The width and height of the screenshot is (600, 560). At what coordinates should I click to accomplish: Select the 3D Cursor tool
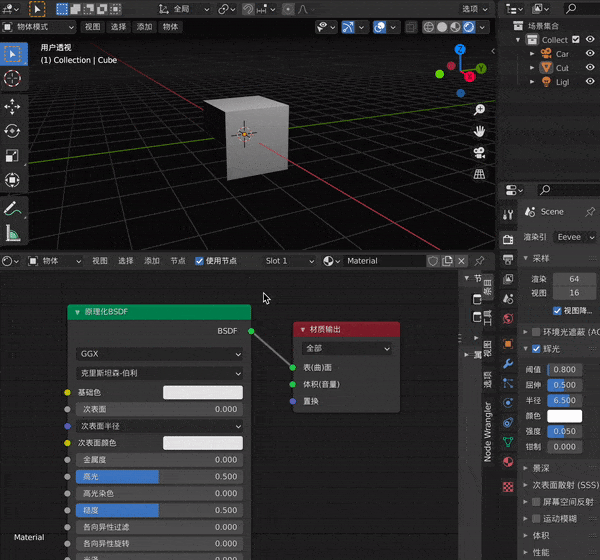pyautogui.click(x=13, y=78)
